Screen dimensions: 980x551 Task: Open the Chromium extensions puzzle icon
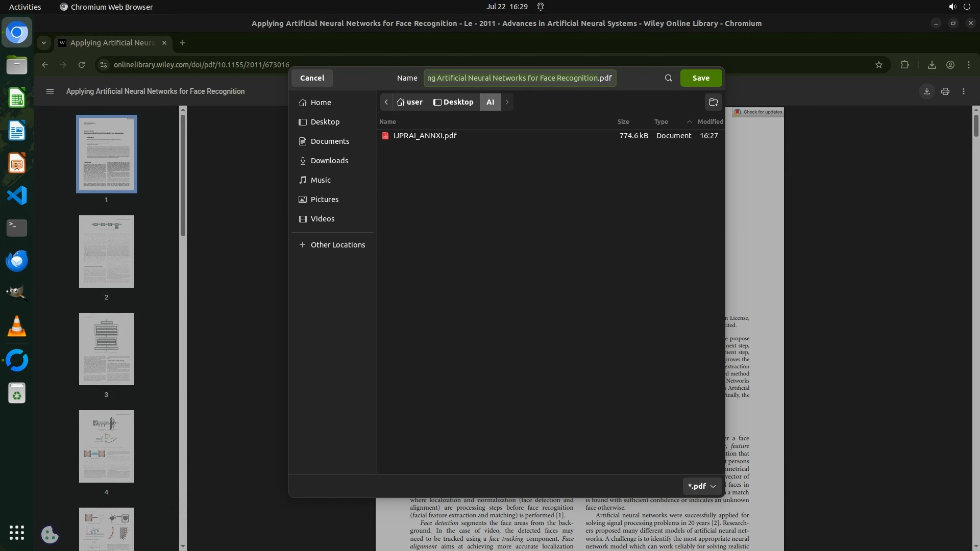[x=904, y=65]
